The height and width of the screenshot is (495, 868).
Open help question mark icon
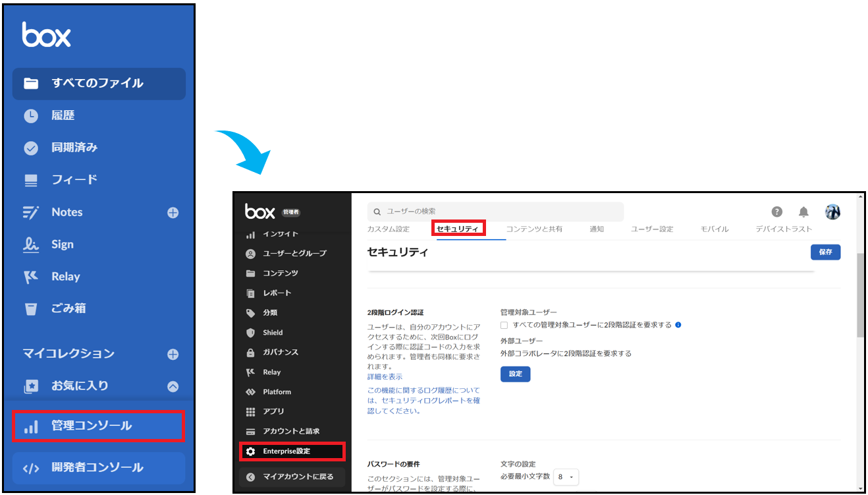pyautogui.click(x=777, y=212)
